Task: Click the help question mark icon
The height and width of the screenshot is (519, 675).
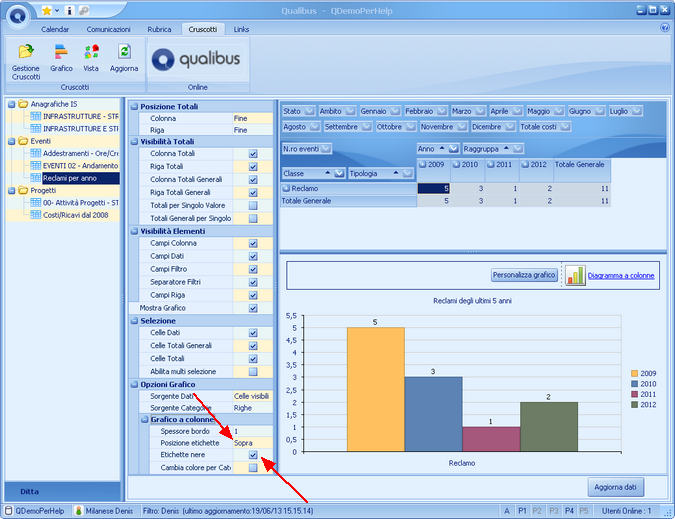Action: 664,28
